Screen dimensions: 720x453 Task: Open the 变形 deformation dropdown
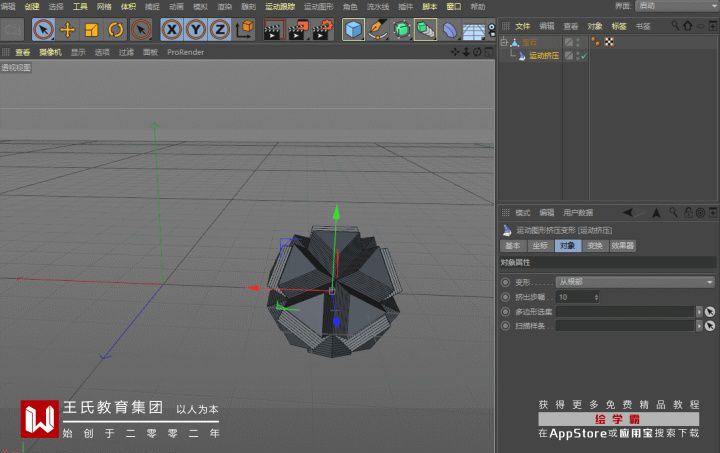pos(635,282)
